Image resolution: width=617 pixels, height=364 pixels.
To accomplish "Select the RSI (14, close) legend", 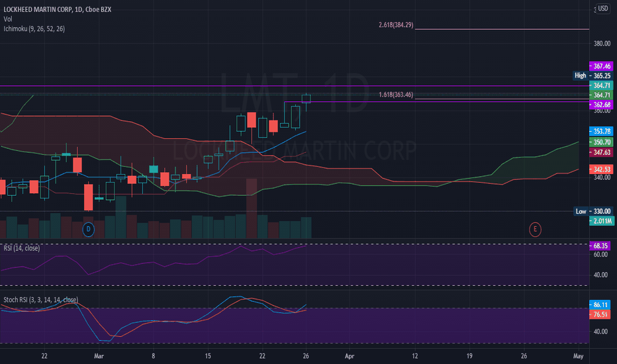I will (x=22, y=248).
